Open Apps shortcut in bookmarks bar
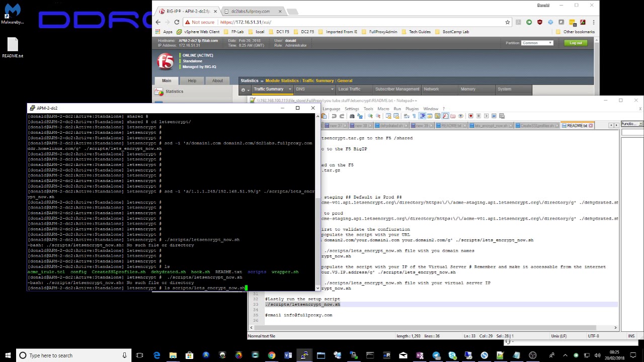Viewport: 644px width, 362px height. (x=164, y=32)
